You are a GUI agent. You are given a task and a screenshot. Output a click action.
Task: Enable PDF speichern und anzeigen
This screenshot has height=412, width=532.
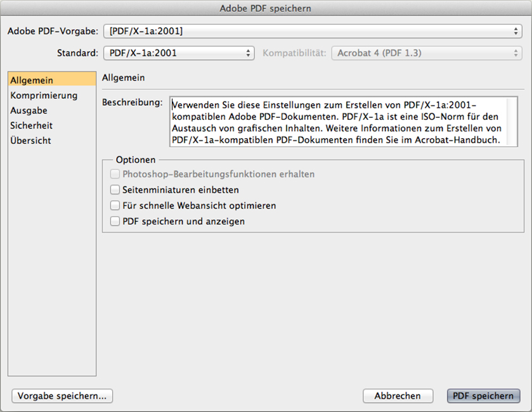coord(115,221)
